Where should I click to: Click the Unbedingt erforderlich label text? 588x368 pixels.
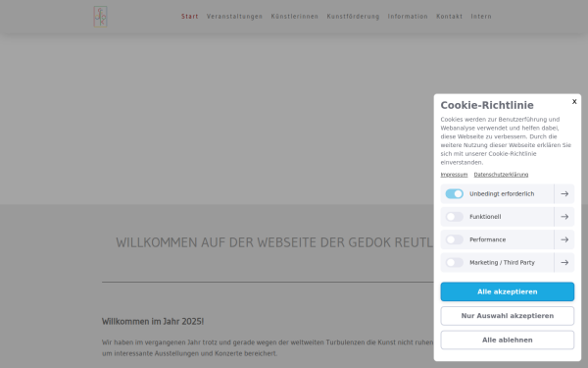(502, 193)
